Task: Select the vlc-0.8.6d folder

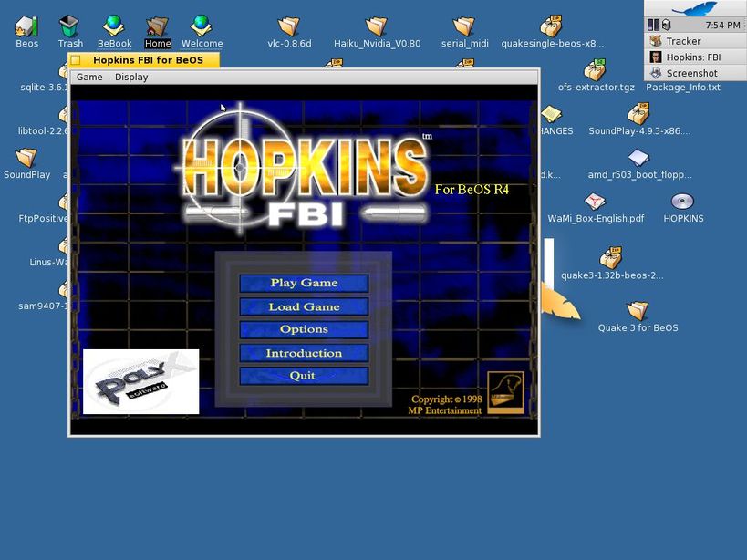Action: [x=289, y=26]
